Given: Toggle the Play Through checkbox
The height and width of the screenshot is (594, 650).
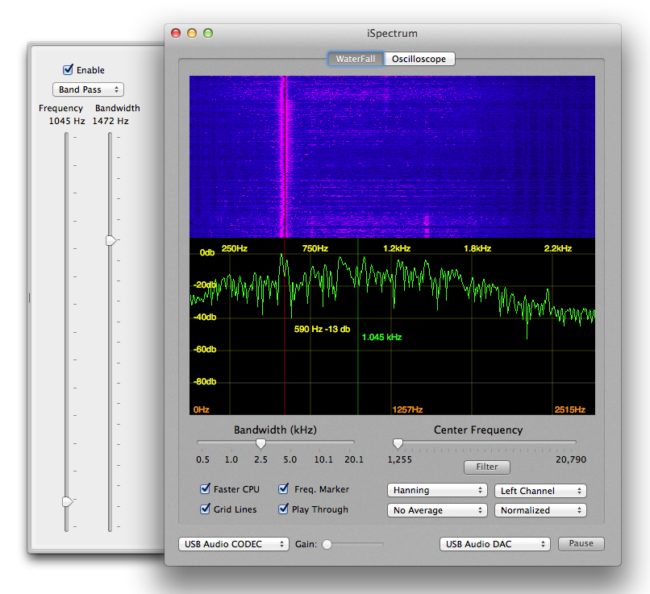Looking at the screenshot, I should (284, 509).
